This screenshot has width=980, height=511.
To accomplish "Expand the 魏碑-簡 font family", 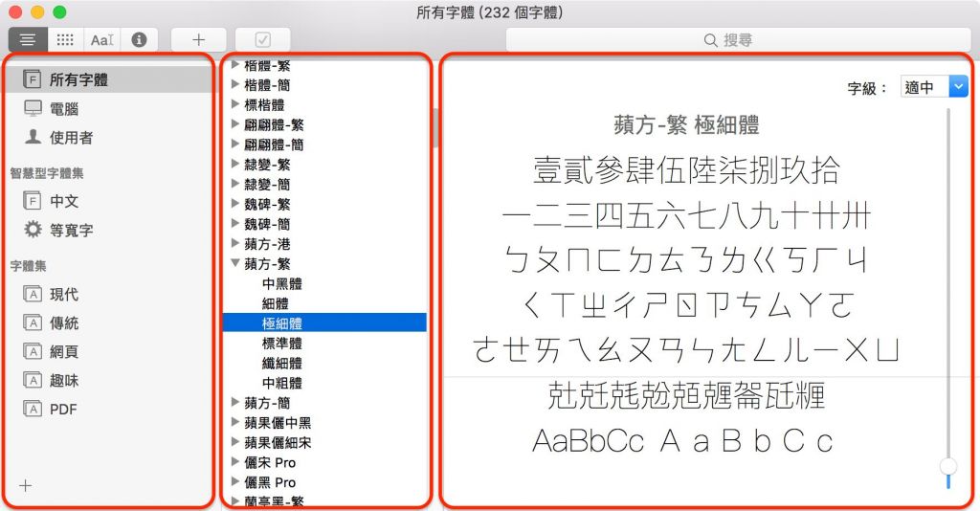I will point(235,224).
